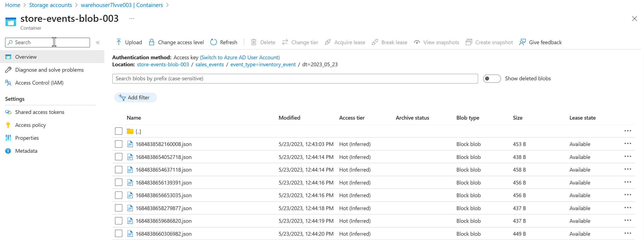Select checkbox for 1684838654052718.json

(119, 157)
